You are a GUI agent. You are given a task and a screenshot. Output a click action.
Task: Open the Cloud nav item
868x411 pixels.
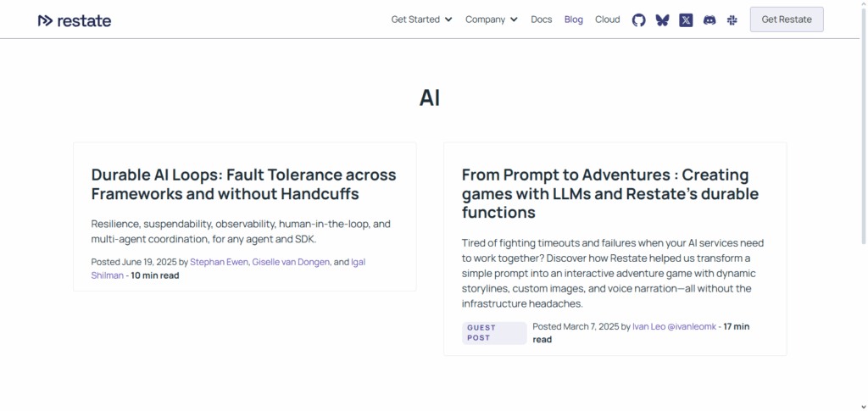point(607,19)
